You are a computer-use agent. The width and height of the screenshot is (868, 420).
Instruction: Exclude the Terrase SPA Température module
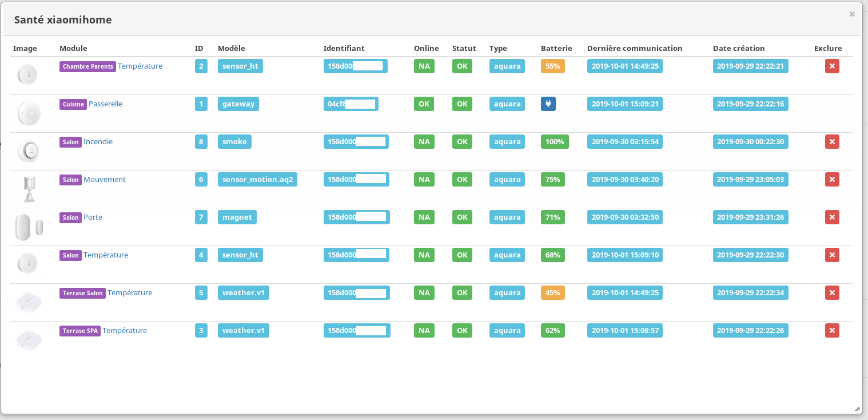coord(832,331)
